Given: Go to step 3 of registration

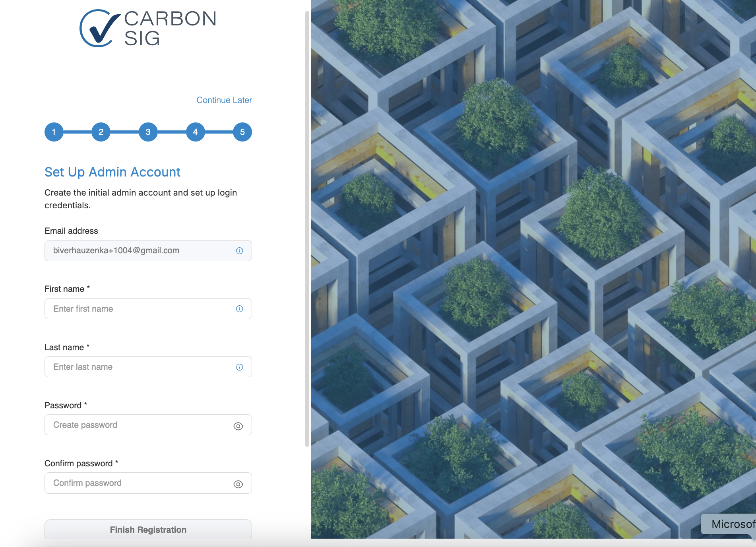Looking at the screenshot, I should click(148, 132).
